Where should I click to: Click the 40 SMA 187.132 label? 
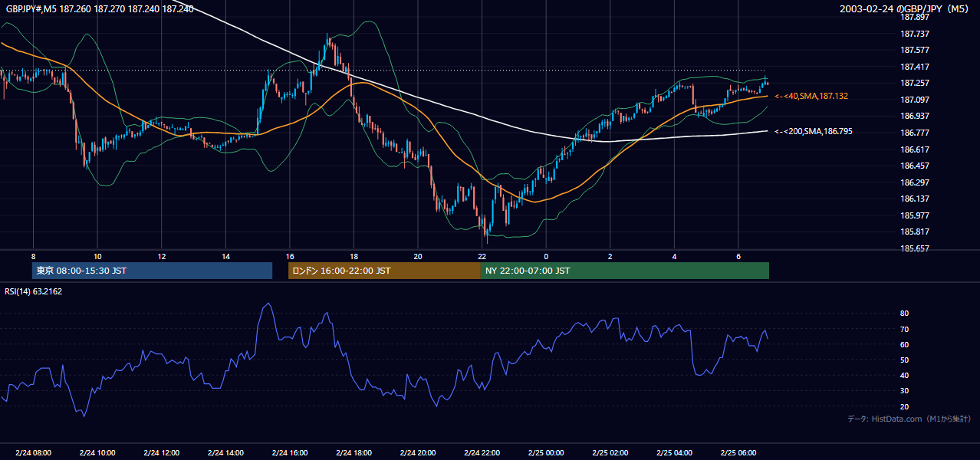811,96
